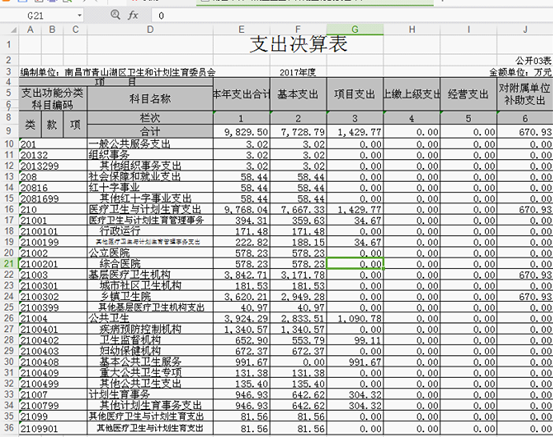Click the 公立医院 cell
Viewport: 553px width, 437px height.
(150, 253)
